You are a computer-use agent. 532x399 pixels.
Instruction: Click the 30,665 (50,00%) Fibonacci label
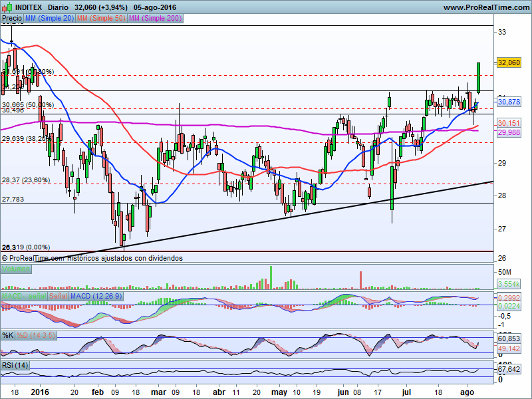click(28, 105)
